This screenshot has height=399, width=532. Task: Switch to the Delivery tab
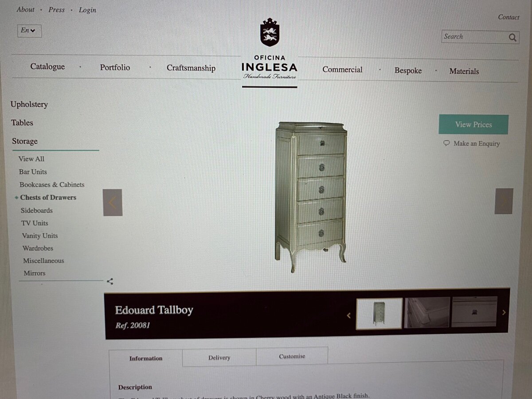pyautogui.click(x=219, y=357)
